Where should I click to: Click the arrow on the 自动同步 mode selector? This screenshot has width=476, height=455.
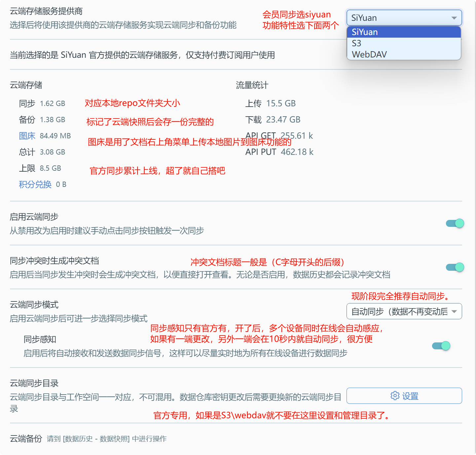[454, 311]
